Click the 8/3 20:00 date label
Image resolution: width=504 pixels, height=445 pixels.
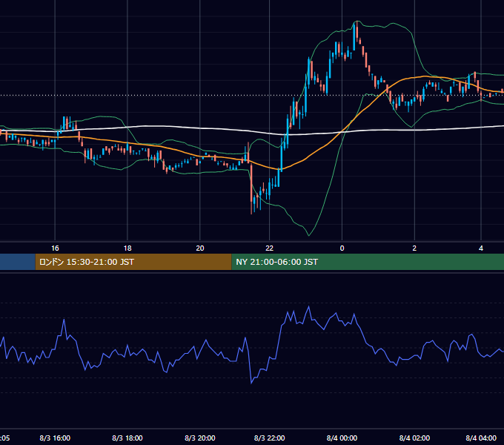pos(200,438)
